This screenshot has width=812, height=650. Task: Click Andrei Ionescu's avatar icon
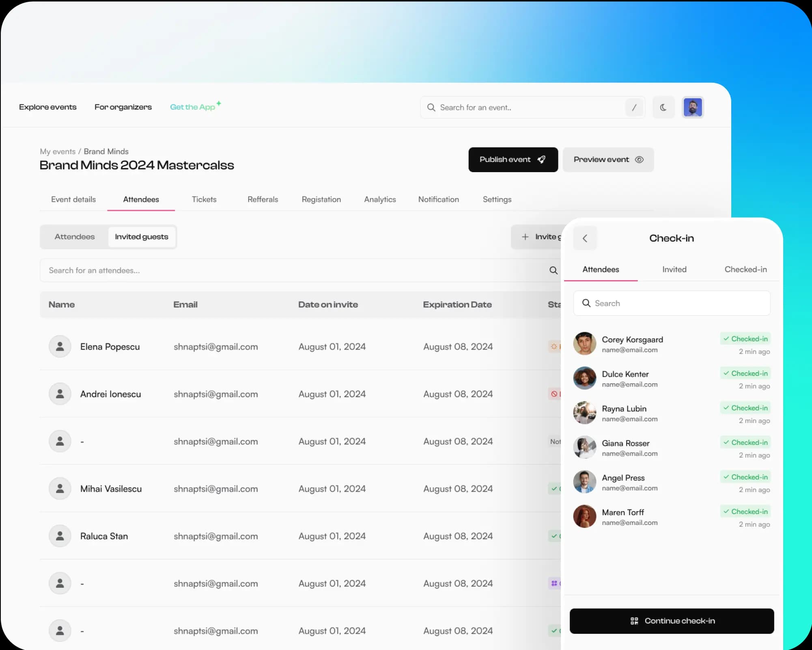(x=60, y=394)
